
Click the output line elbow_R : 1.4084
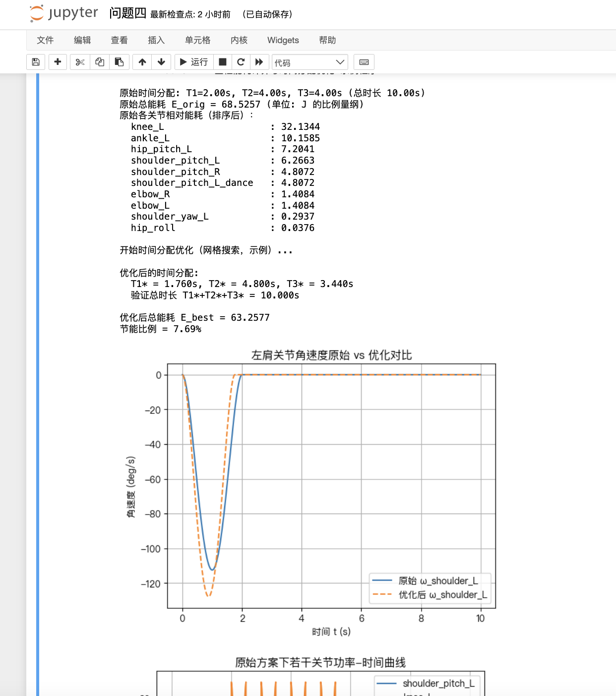[223, 194]
